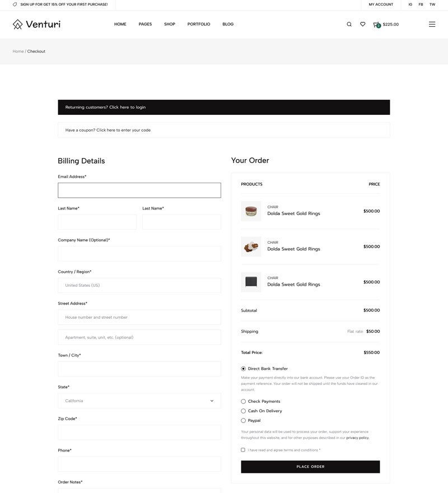
Task: Expand the State dropdown showing California
Action: (139, 401)
